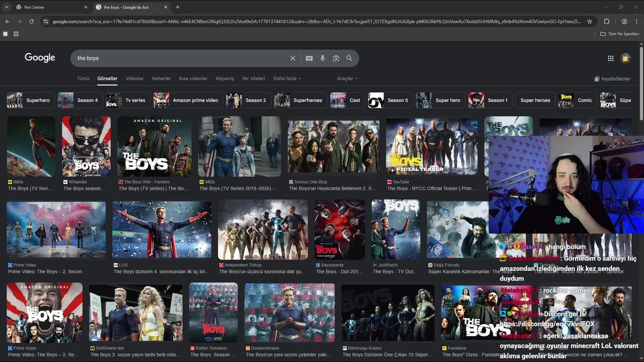Open the Kısa videolar tab
Image resolution: width=644 pixels, height=362 pixels.
tap(193, 78)
